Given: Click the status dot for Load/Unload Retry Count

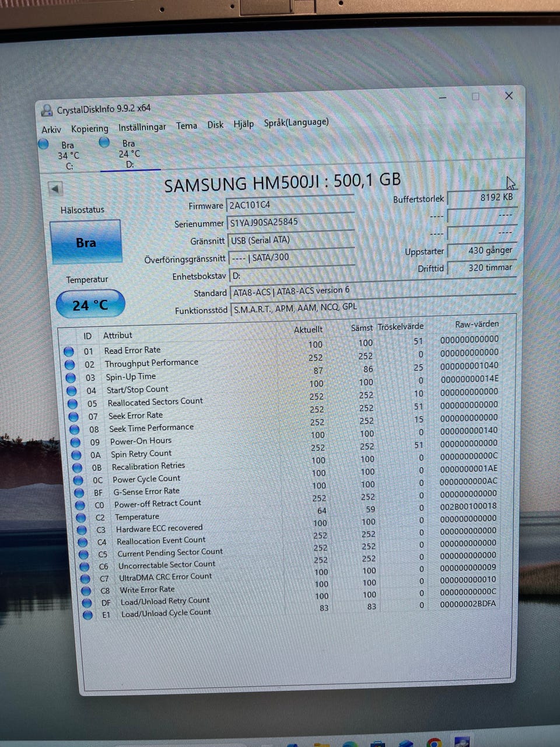Looking at the screenshot, I should (87, 603).
